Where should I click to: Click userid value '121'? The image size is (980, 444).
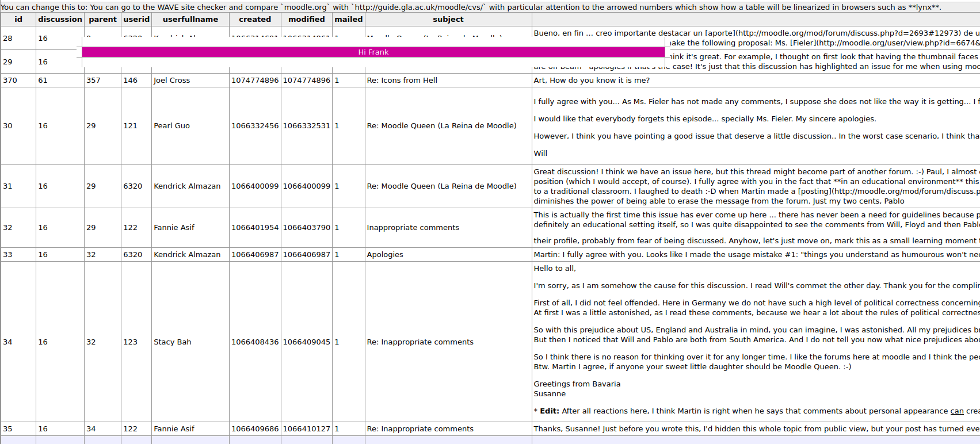tap(131, 125)
